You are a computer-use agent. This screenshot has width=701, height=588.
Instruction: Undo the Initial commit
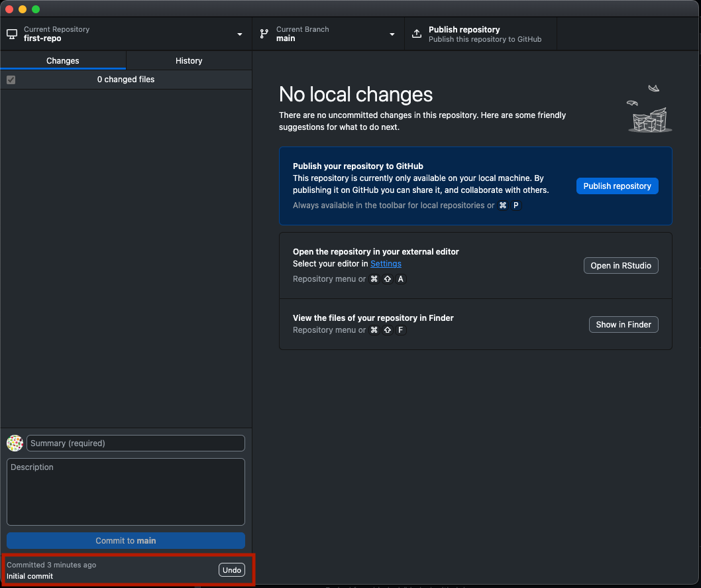coord(231,570)
